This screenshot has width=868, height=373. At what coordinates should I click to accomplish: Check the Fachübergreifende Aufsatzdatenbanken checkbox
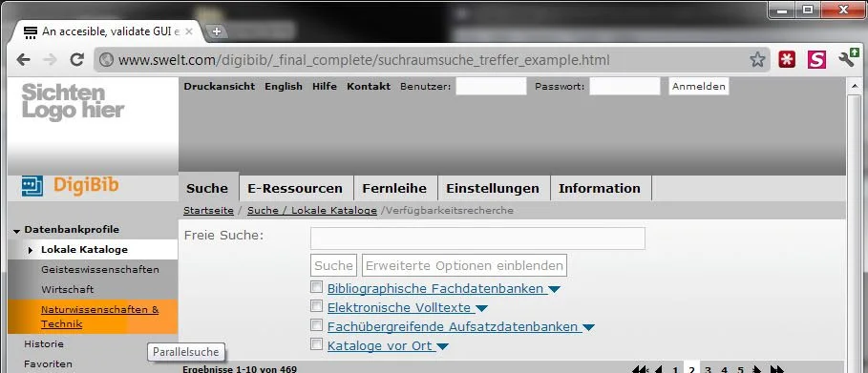pyautogui.click(x=317, y=325)
